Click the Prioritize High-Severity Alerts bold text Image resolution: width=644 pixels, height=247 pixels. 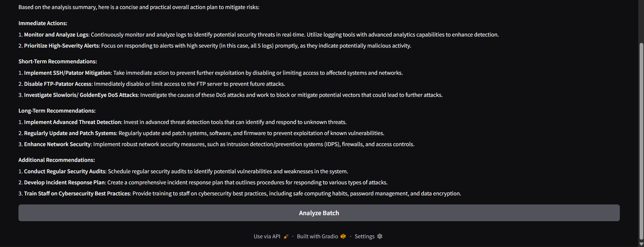point(61,46)
